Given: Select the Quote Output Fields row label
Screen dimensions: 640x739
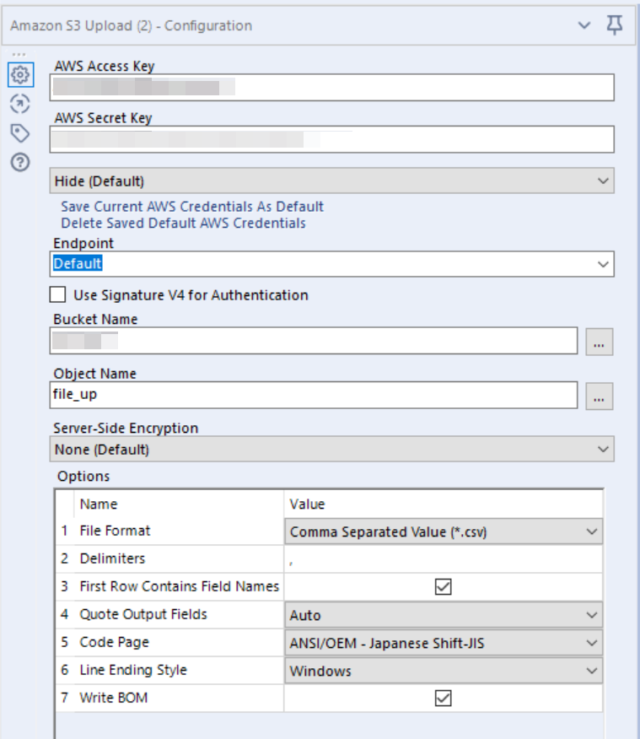Looking at the screenshot, I should 143,614.
